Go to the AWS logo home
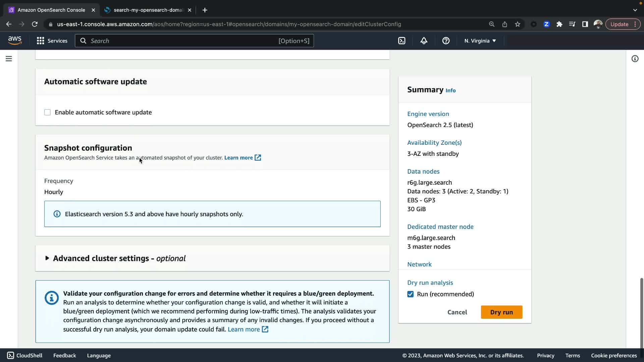This screenshot has width=644, height=362. click(15, 41)
